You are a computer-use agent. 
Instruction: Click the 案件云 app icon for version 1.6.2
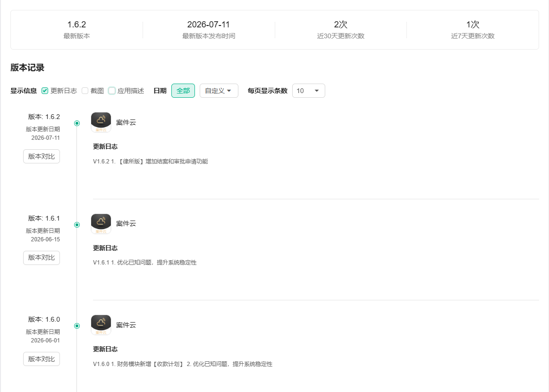click(101, 122)
